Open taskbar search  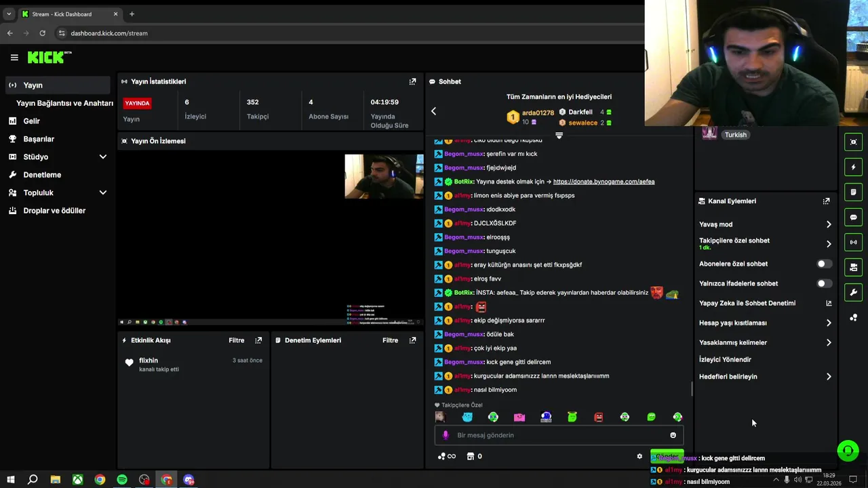(x=33, y=480)
